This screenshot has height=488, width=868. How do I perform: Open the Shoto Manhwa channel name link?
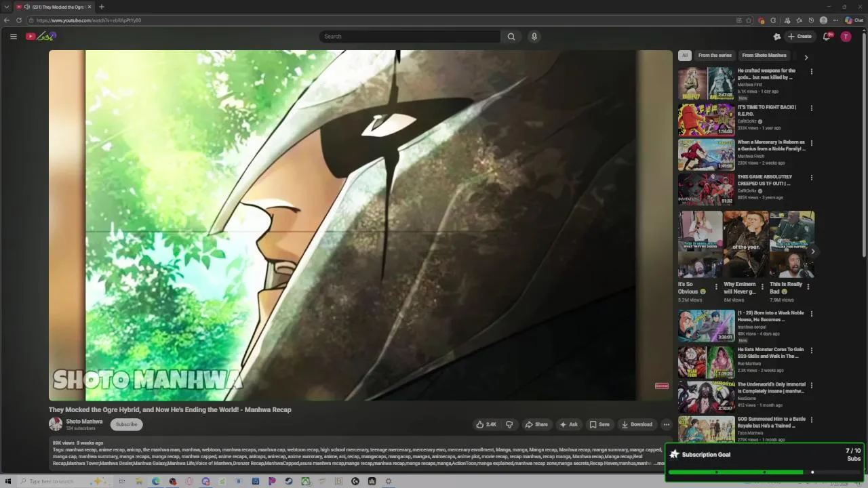click(x=84, y=422)
